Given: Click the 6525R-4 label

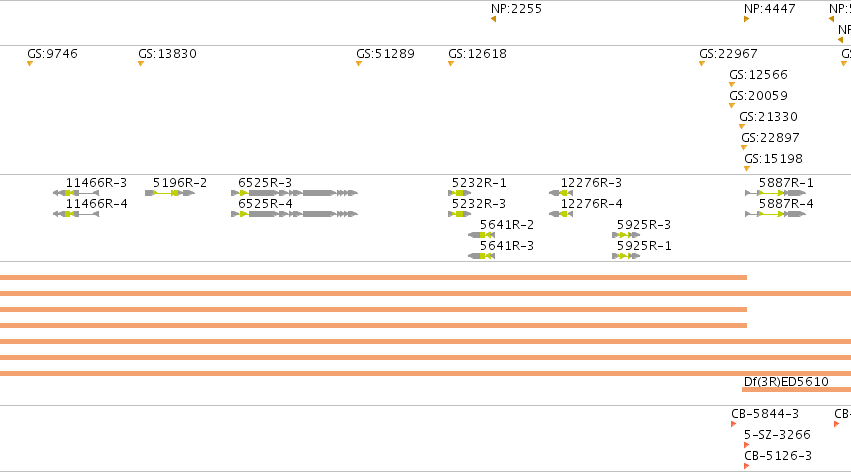Looking at the screenshot, I should click(265, 203).
